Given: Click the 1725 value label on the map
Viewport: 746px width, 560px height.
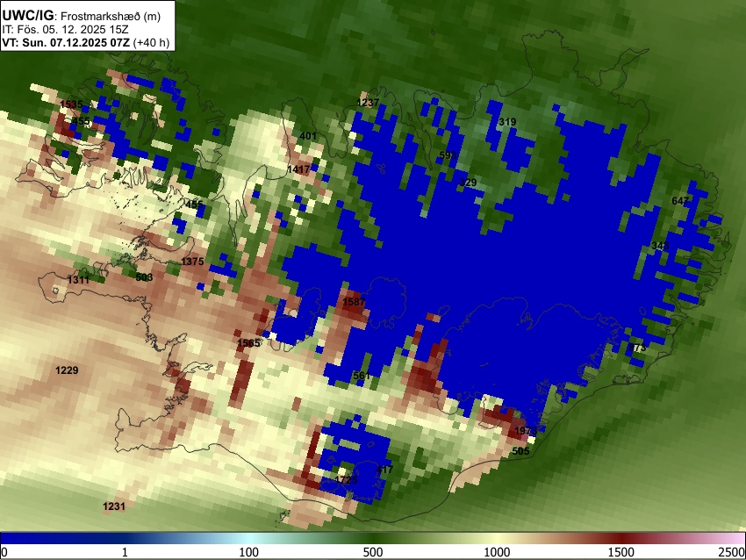Looking at the screenshot, I should [346, 479].
